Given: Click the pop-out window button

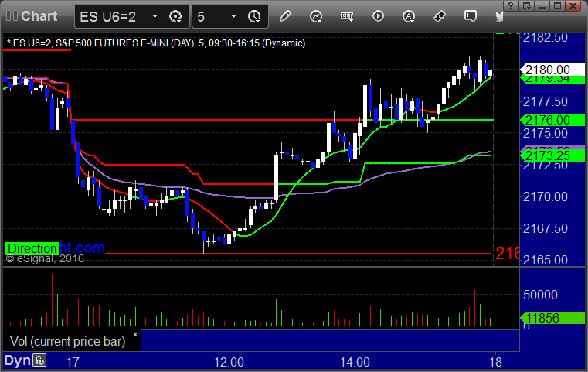Looking at the screenshot, I should (526, 5).
